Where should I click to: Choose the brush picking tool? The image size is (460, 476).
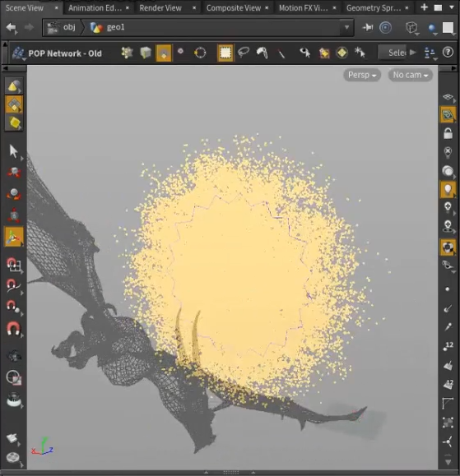(x=262, y=53)
